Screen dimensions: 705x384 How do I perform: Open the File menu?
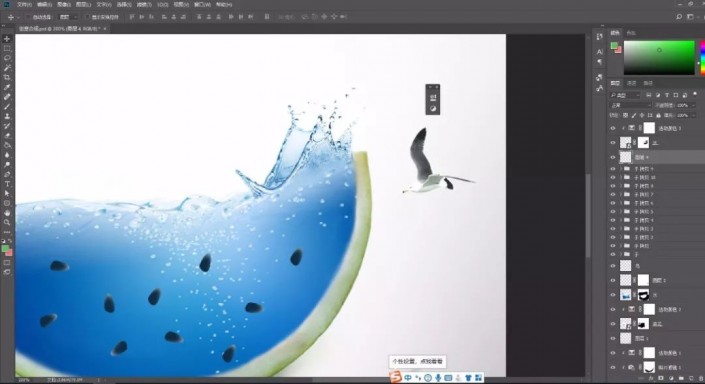click(x=24, y=4)
